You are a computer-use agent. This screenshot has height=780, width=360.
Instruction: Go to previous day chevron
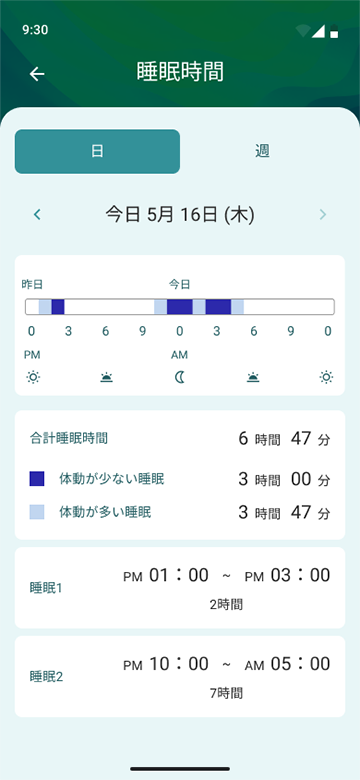pos(37,214)
